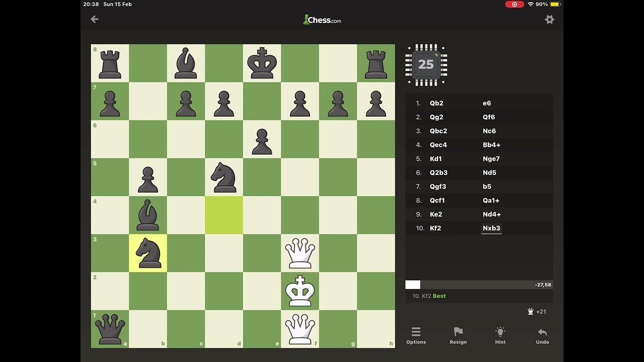Viewport: 644px width, 362px height.
Task: Jump to move 3... Nc6
Action: click(489, 131)
